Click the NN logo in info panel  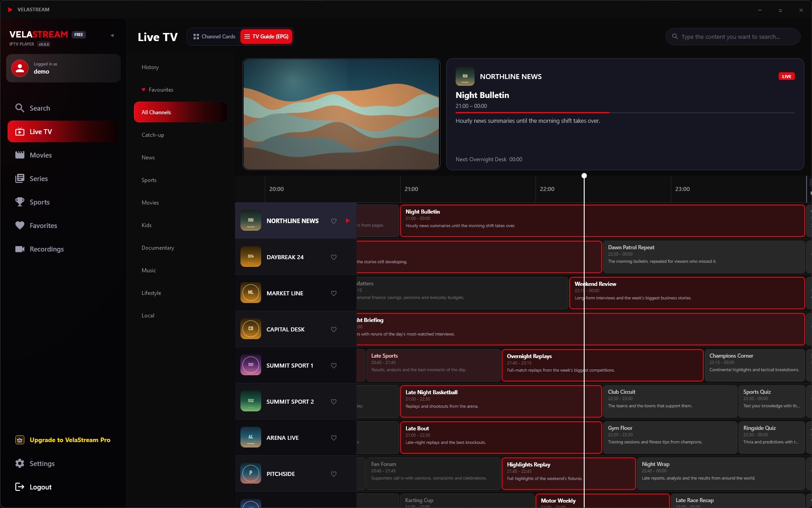pyautogui.click(x=465, y=76)
